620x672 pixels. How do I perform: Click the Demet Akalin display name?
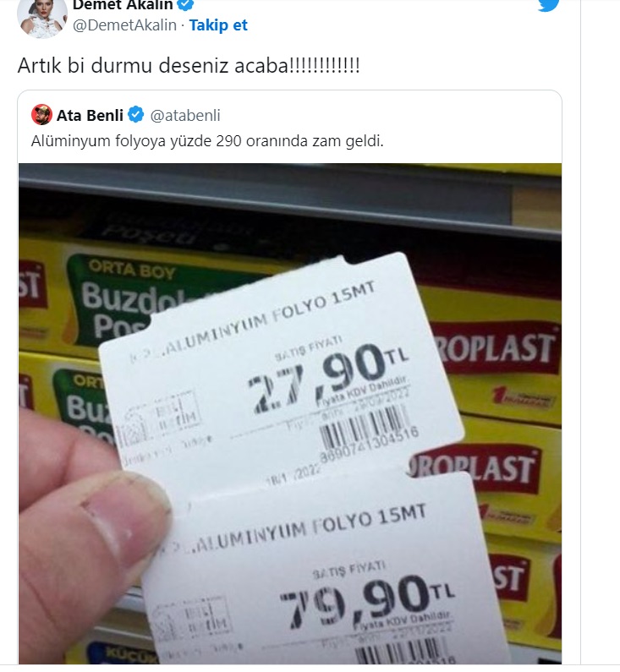(123, 5)
